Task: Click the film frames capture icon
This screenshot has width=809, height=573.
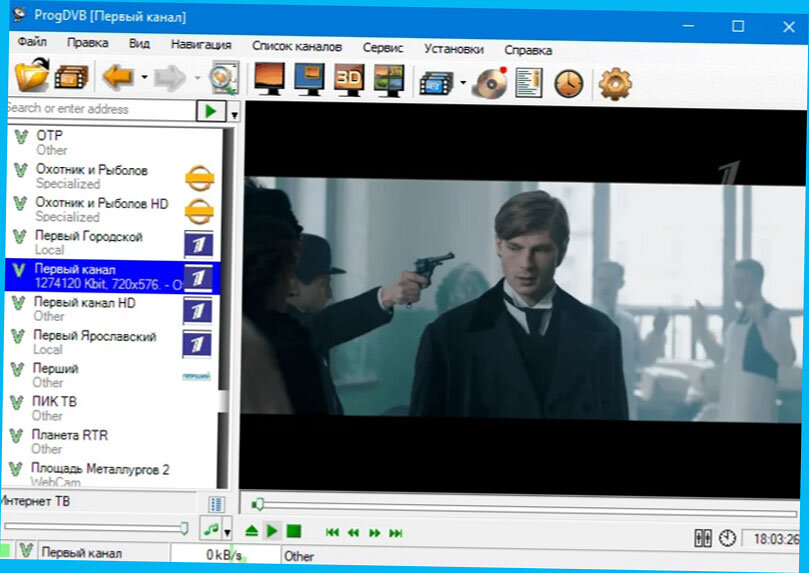Action: [x=436, y=83]
